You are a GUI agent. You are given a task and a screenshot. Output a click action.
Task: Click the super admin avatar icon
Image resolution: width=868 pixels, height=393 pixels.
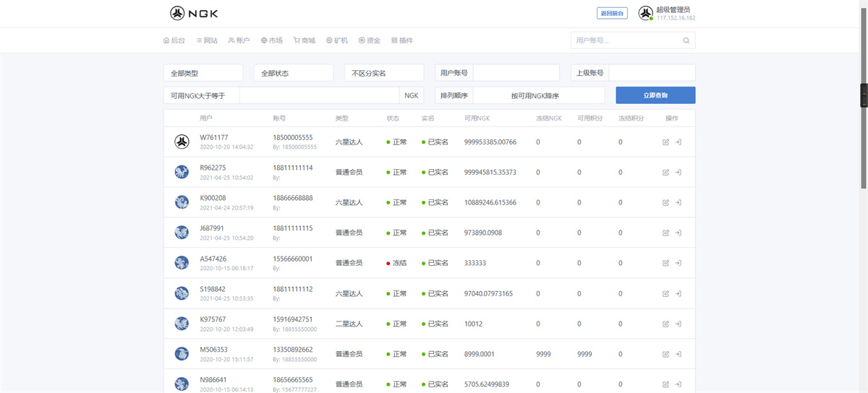645,13
